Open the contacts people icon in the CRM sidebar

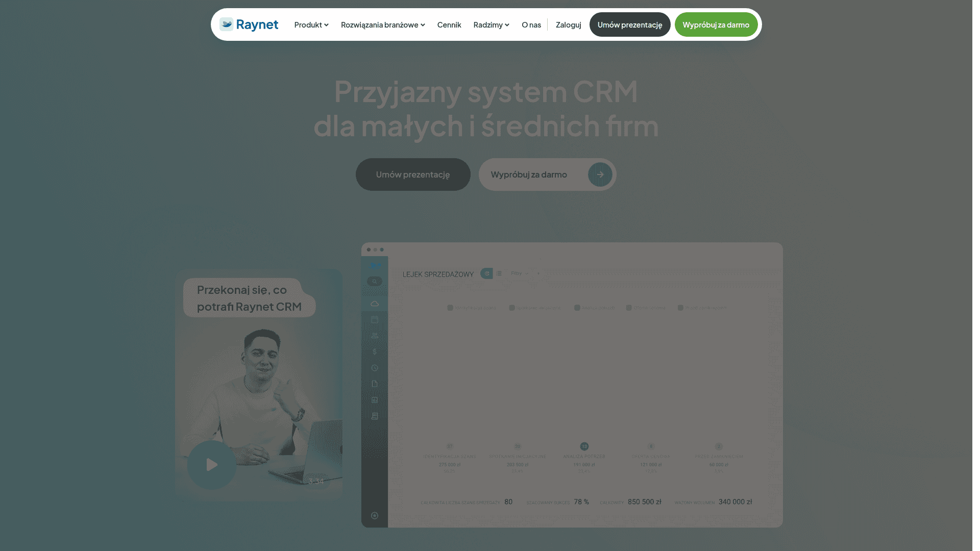(x=375, y=336)
